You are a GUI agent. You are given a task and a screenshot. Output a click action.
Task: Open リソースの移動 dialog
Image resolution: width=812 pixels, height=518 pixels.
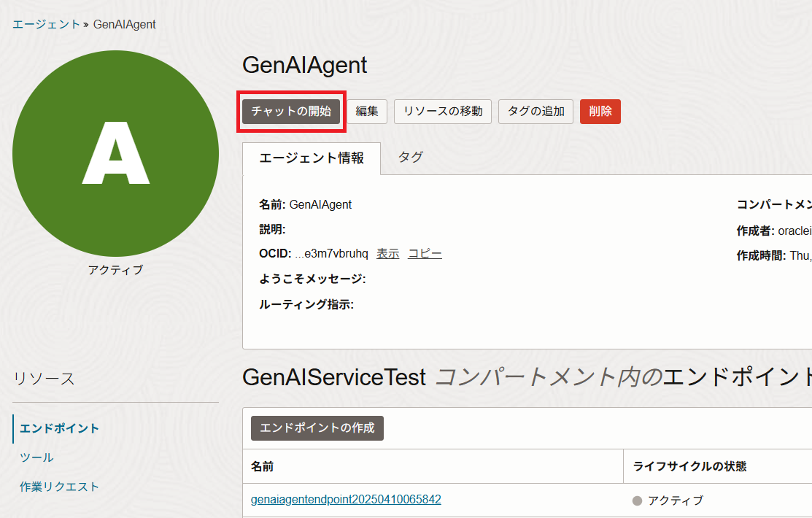[x=443, y=112]
